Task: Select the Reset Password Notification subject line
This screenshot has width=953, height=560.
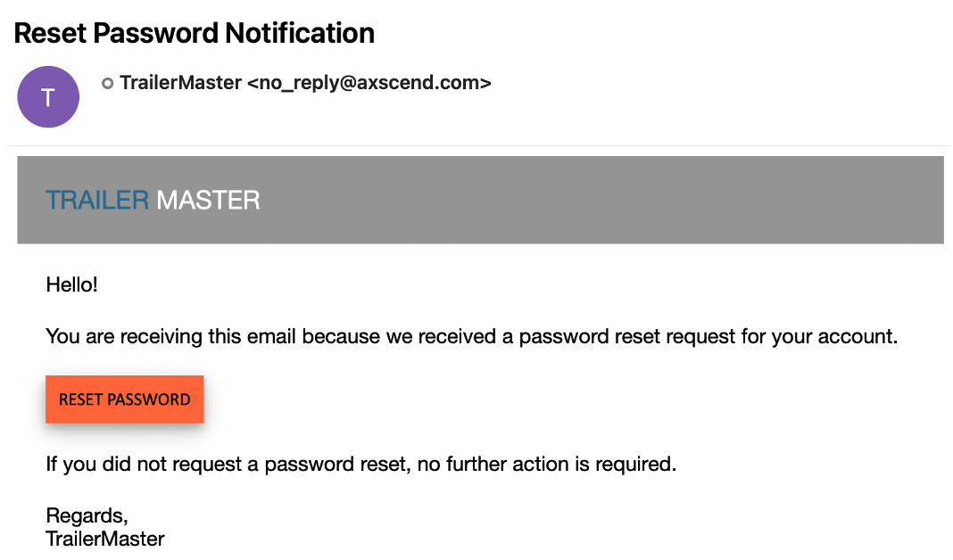Action: click(194, 33)
